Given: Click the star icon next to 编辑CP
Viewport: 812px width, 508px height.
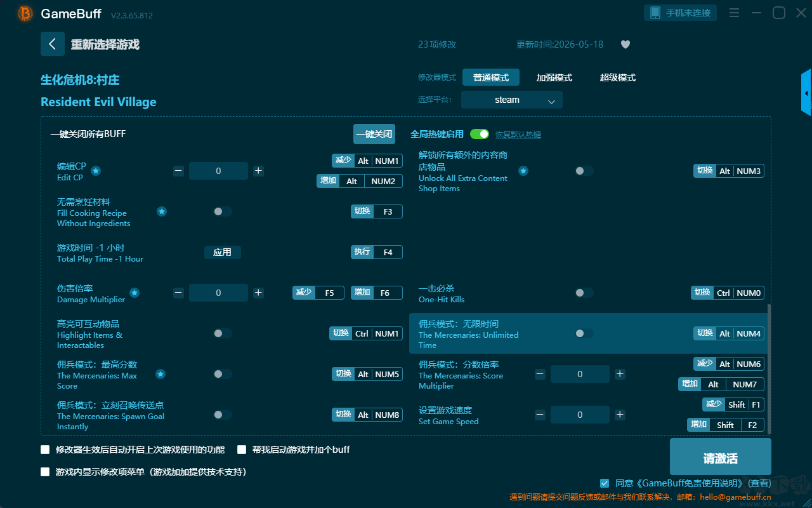Looking at the screenshot, I should (96, 171).
